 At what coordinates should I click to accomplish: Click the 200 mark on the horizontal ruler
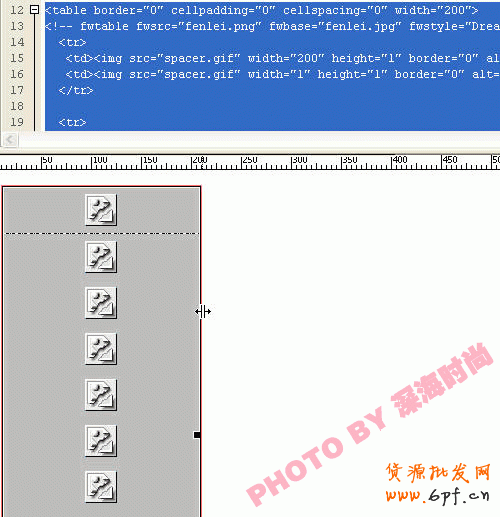click(x=199, y=160)
